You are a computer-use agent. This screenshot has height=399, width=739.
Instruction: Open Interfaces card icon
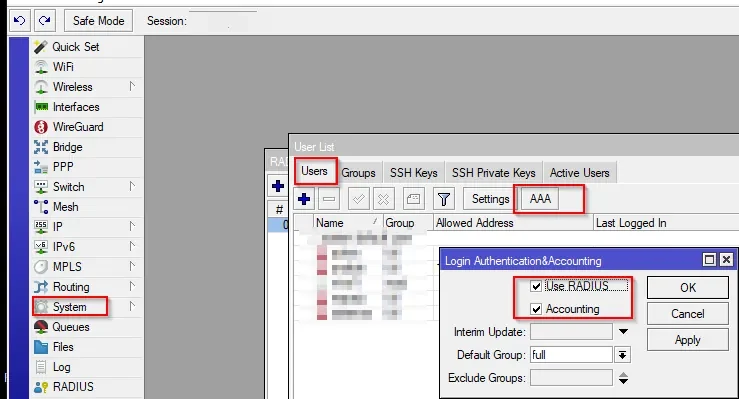click(x=41, y=107)
